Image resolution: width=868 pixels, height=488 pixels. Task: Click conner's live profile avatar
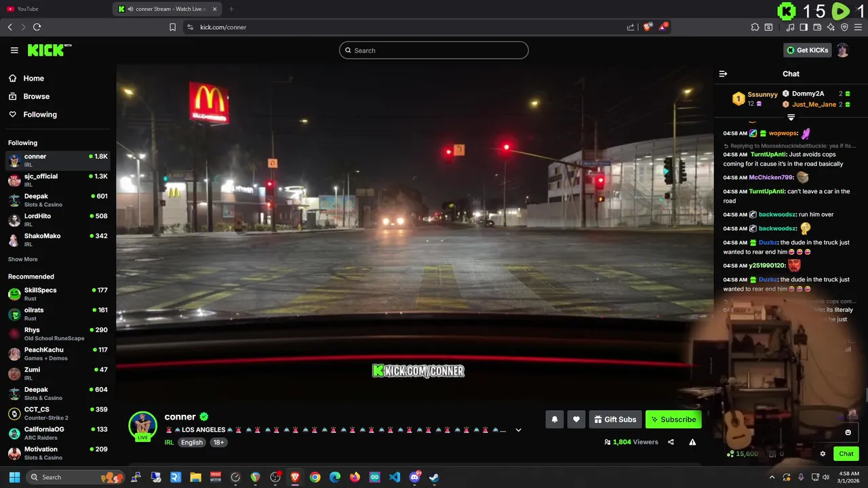[142, 426]
